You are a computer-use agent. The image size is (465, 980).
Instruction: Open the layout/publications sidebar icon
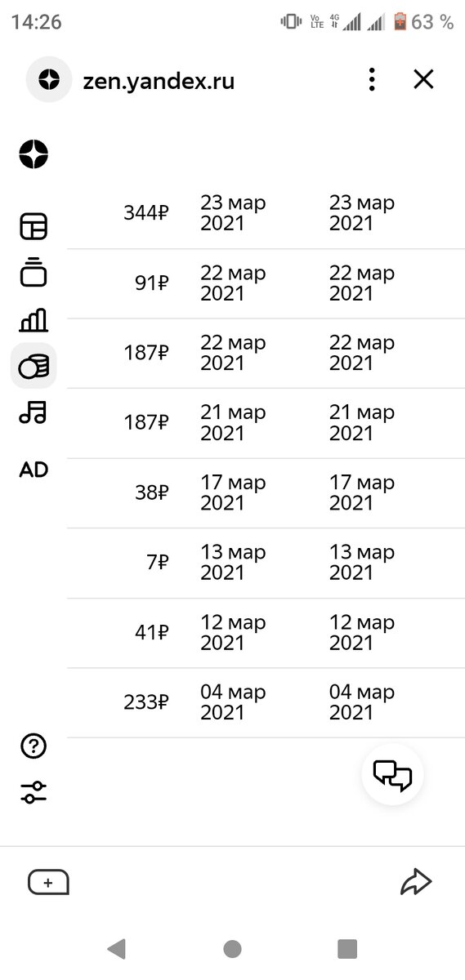pos(34,226)
